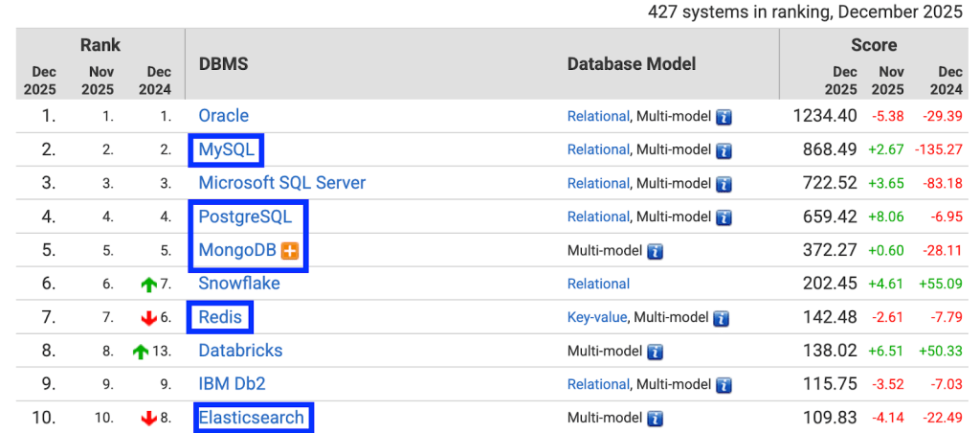
Task: Click the info icon in Oracle row
Action: pyautogui.click(x=724, y=117)
